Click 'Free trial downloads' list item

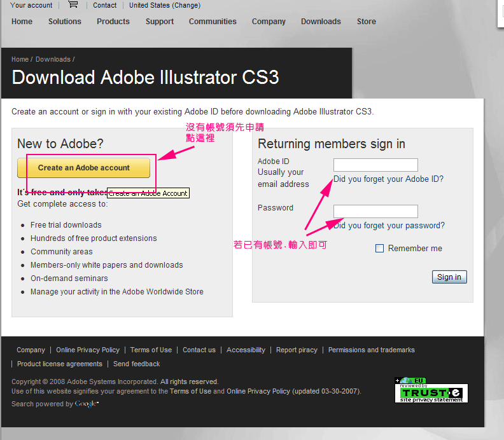(66, 225)
